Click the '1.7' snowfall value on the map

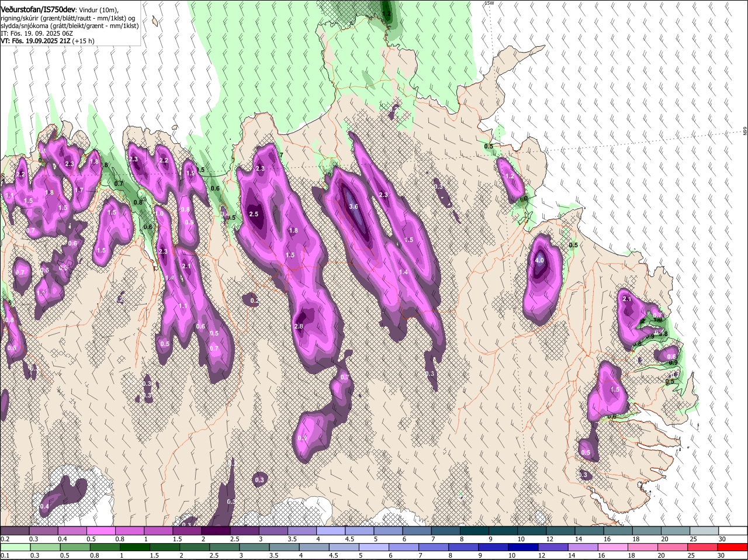coord(79,191)
